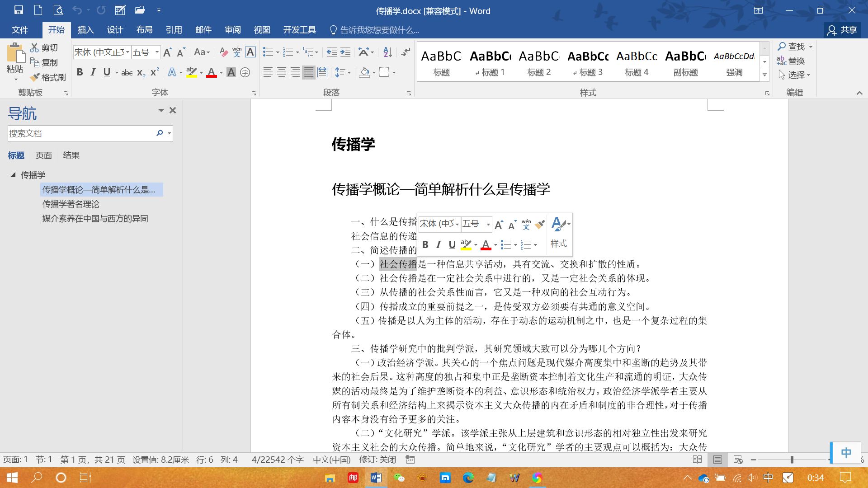Switch to the 插入 ribbon tab
The width and height of the screenshot is (868, 488).
click(85, 30)
